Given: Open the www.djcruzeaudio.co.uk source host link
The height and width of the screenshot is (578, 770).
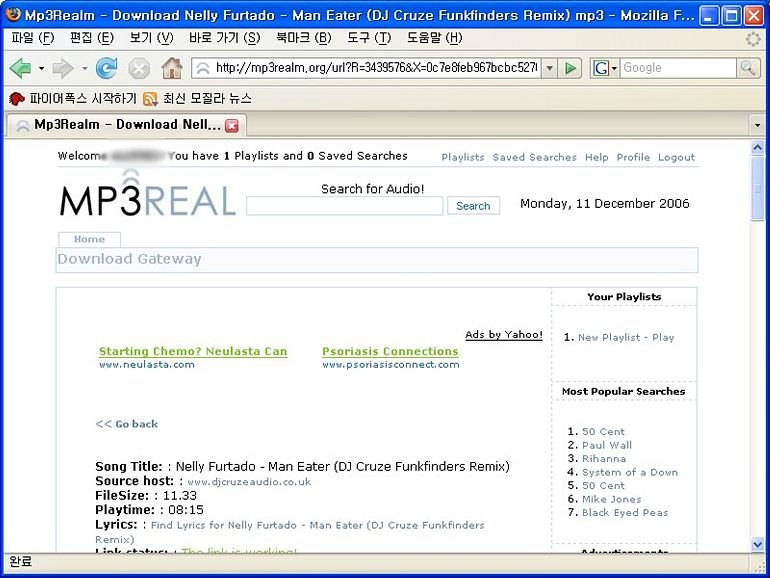Looking at the screenshot, I should click(x=249, y=482).
